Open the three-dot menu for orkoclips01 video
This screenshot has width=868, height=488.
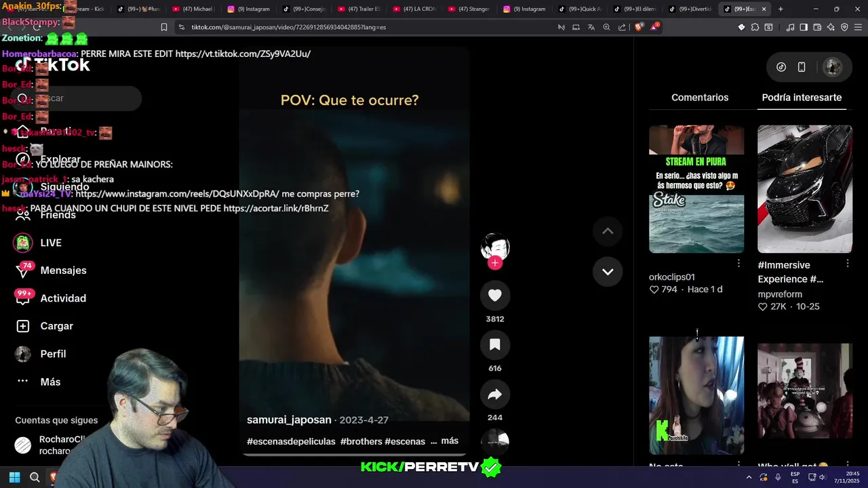(738, 263)
